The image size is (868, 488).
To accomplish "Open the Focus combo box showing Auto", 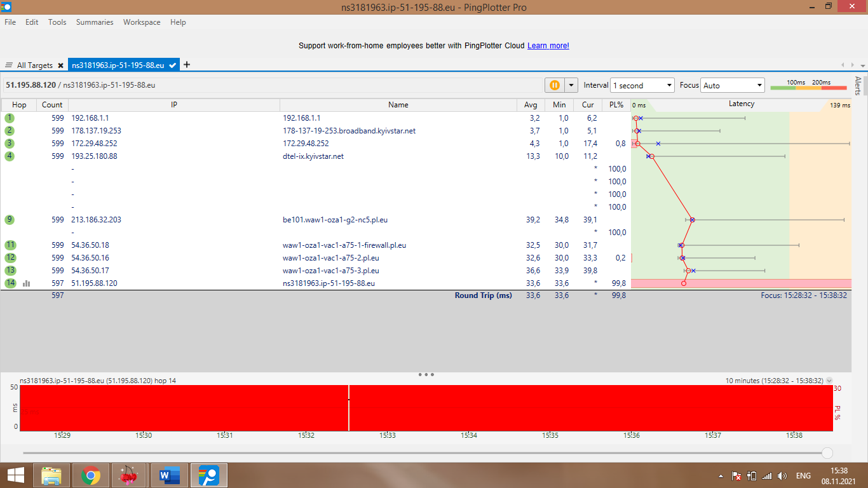I will pos(733,85).
